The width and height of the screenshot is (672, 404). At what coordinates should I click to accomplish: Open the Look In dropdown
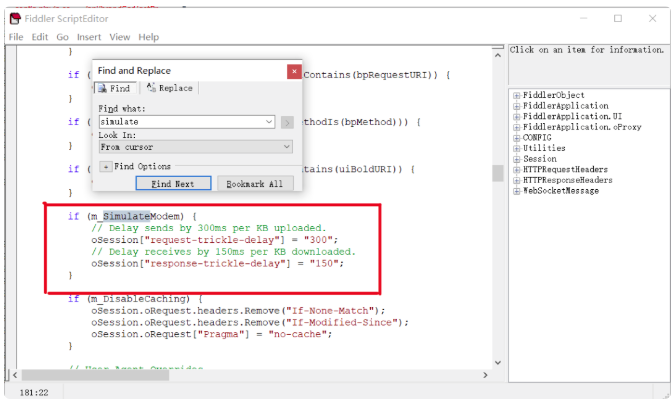click(196, 147)
